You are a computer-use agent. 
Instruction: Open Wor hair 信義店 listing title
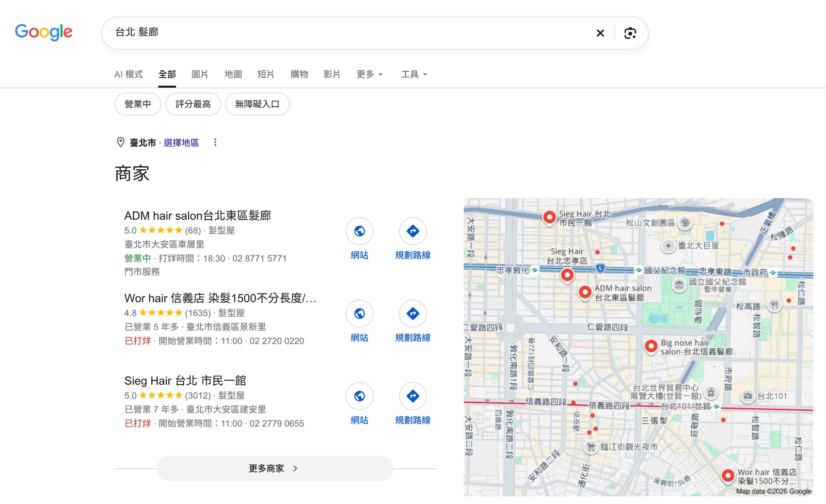point(220,298)
